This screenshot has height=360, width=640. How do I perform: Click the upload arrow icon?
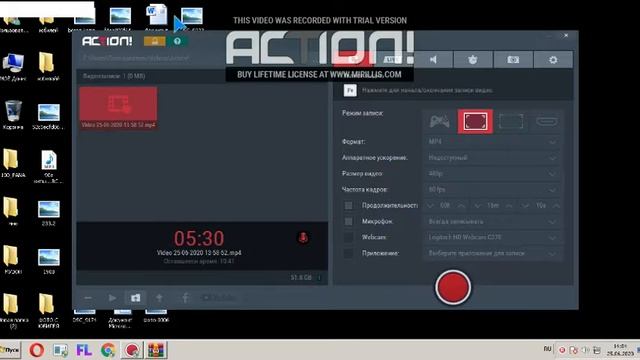tap(160, 298)
